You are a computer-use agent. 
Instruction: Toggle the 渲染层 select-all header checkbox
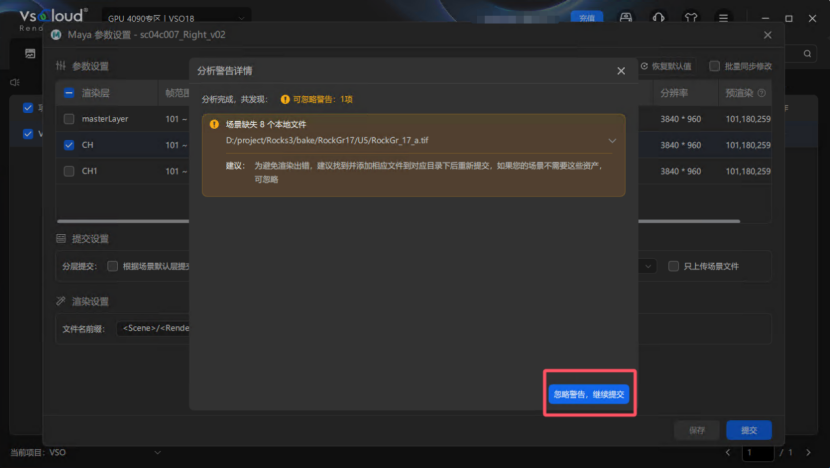69,93
